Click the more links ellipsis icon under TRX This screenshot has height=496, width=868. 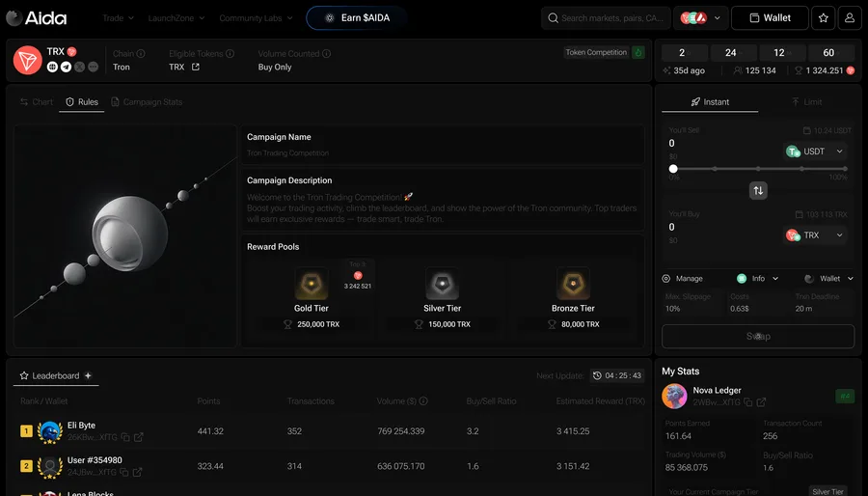coord(93,67)
